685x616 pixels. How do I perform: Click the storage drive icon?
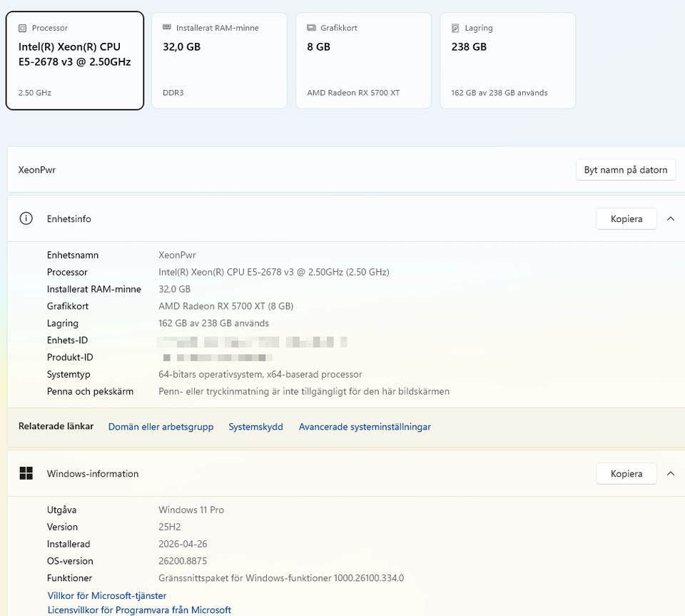(455, 28)
